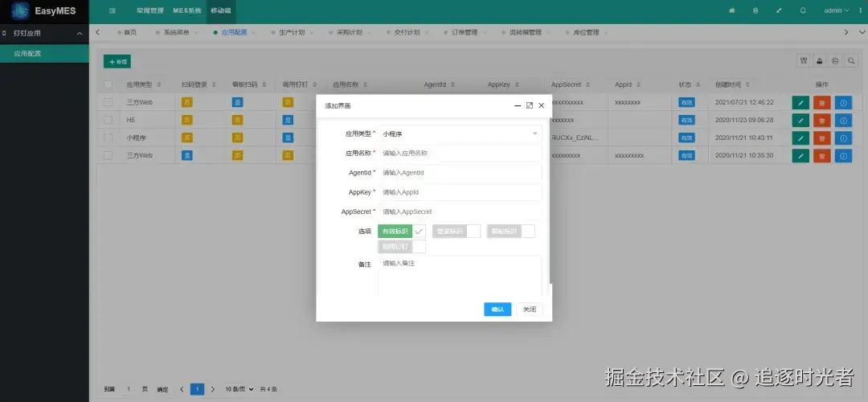View info of row created 2021/07/21 12:46:22
The height and width of the screenshot is (402, 868).
coord(843,102)
